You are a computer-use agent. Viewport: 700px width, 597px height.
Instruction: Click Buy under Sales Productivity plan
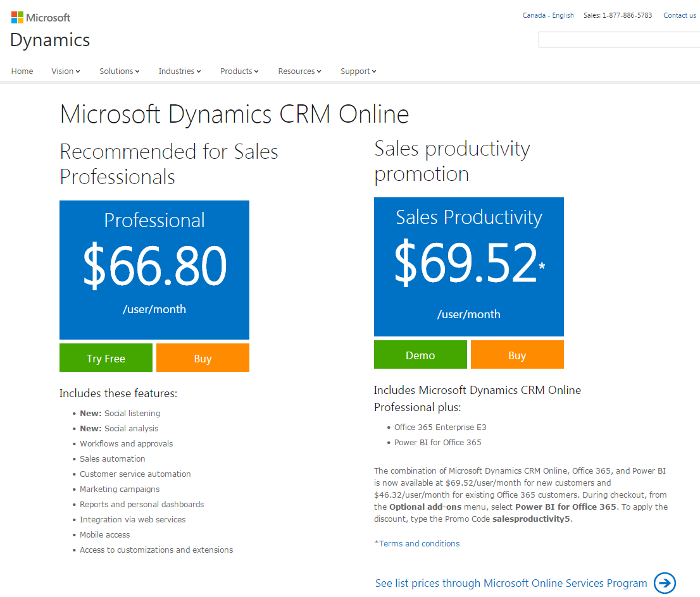(518, 355)
